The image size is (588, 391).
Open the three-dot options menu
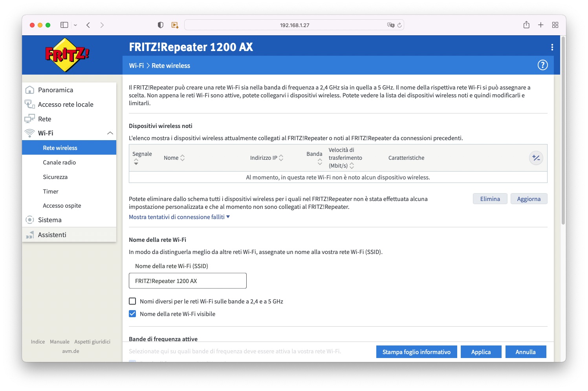(552, 47)
